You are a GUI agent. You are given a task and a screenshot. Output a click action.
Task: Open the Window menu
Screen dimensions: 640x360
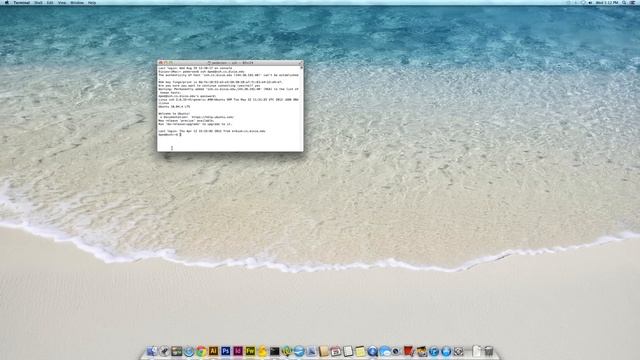[x=77, y=2]
